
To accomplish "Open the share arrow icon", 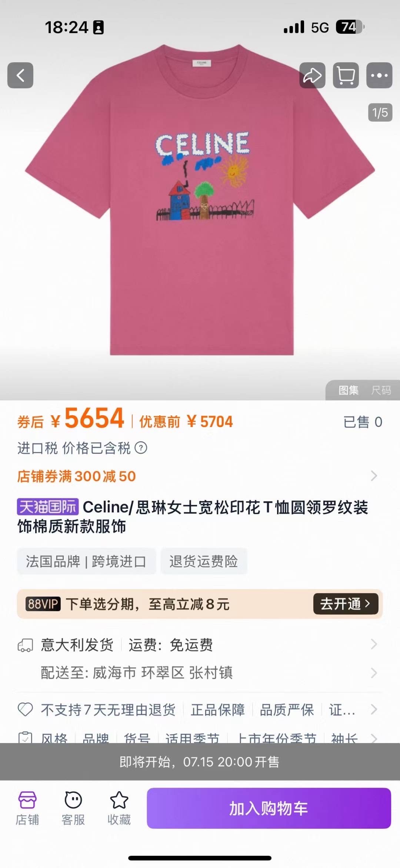I will (x=312, y=75).
